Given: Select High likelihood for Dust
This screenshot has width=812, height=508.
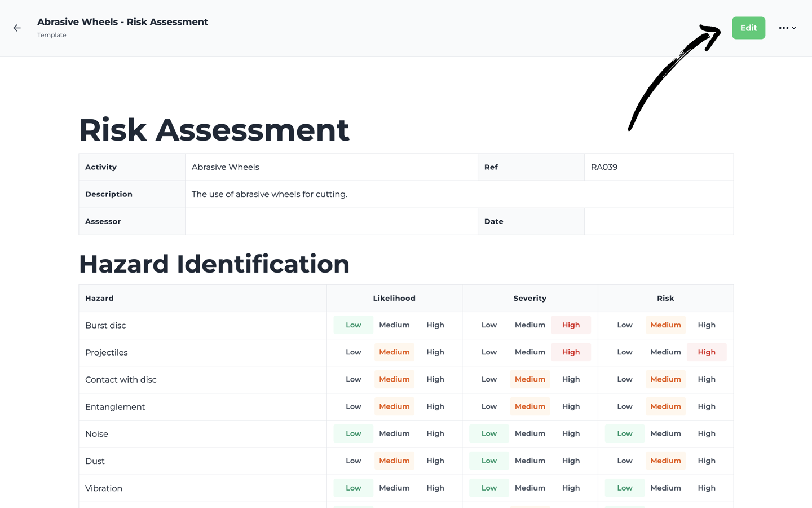Looking at the screenshot, I should (435, 461).
